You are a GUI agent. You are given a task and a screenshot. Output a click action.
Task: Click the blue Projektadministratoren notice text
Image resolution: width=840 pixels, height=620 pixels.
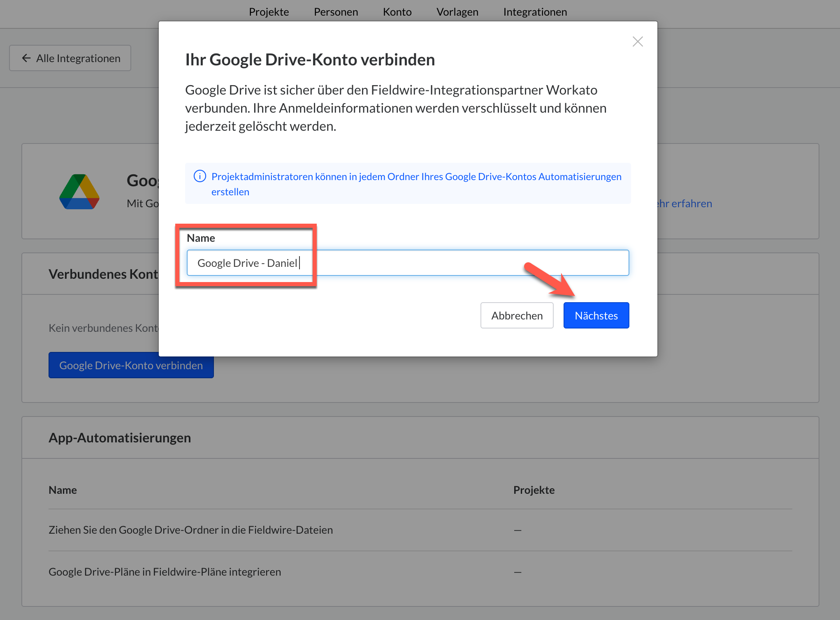(x=416, y=184)
